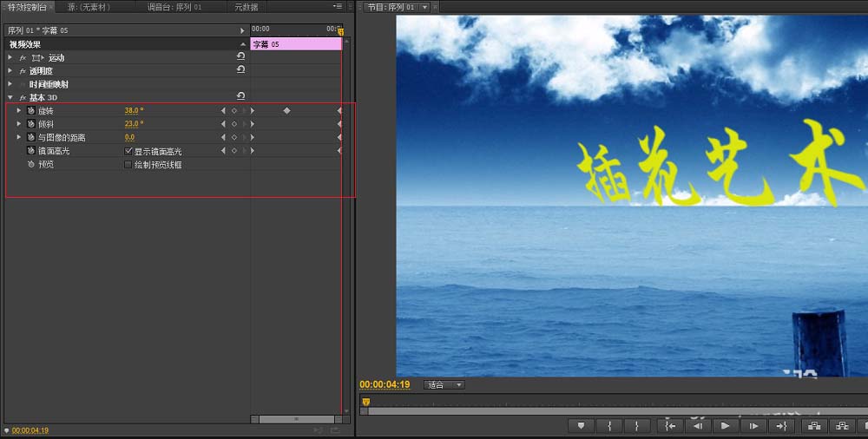
Task: Open the 适合 zoom level dropdown
Action: (444, 384)
